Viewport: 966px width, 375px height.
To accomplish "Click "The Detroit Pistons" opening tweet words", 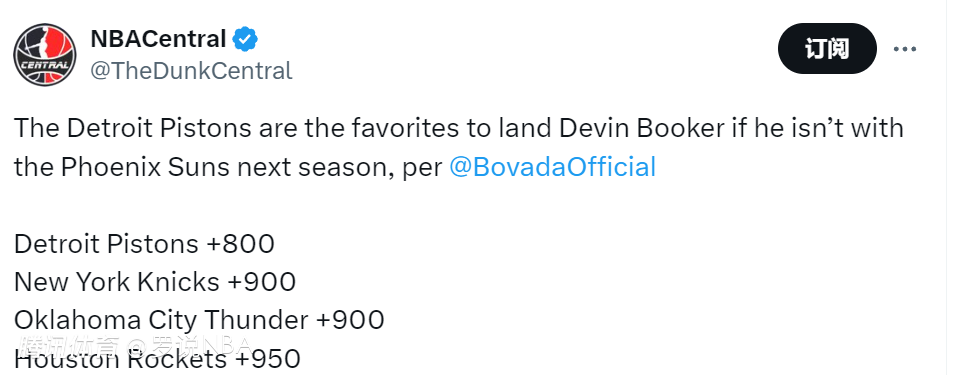I will click(132, 128).
